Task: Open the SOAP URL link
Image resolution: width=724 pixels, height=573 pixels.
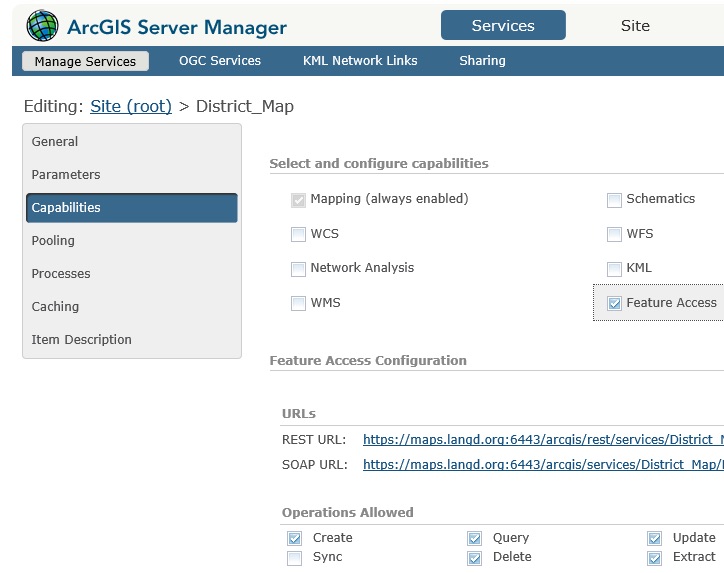Action: (x=543, y=464)
